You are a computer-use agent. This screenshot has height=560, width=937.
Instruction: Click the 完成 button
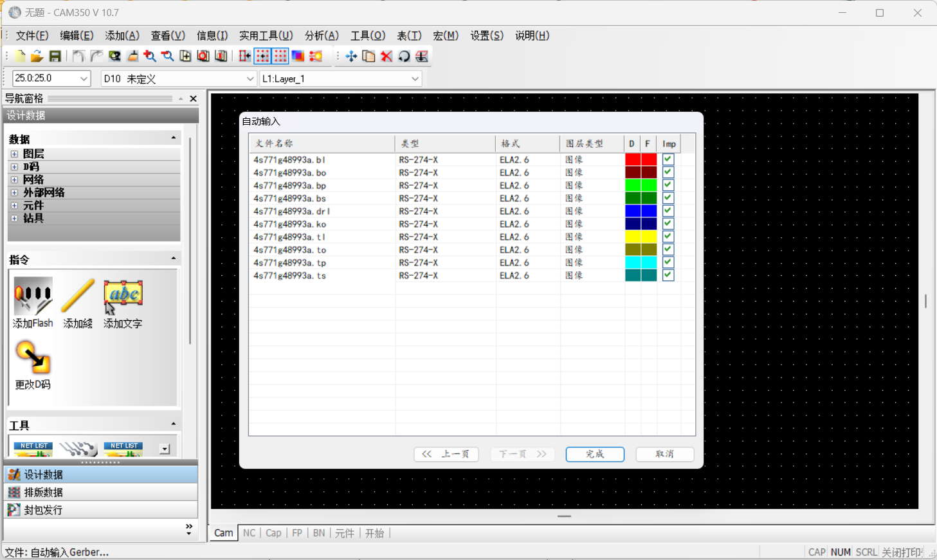pos(595,454)
